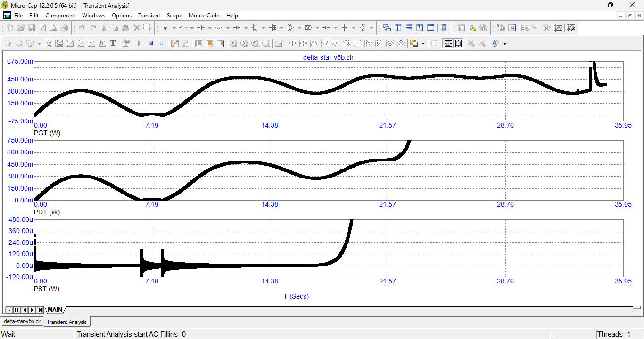Toggle auto-scale X axis button
The image size is (644, 339).
[447, 43]
